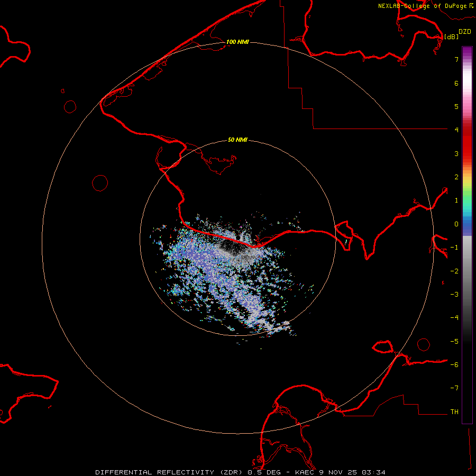
Task: Click the 7 dB colorbar value
Action: (456, 59)
